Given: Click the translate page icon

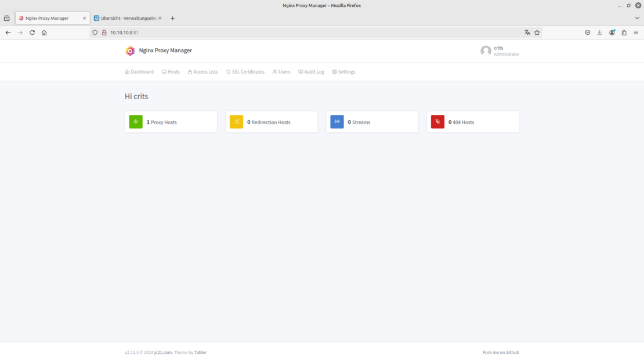Looking at the screenshot, I should (x=527, y=32).
